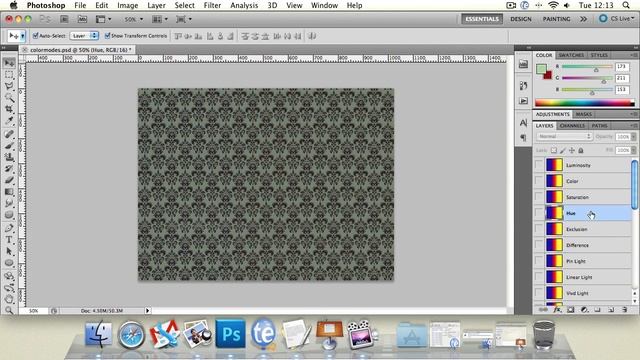Click the red background color swatch
The height and width of the screenshot is (360, 640).
pyautogui.click(x=549, y=76)
